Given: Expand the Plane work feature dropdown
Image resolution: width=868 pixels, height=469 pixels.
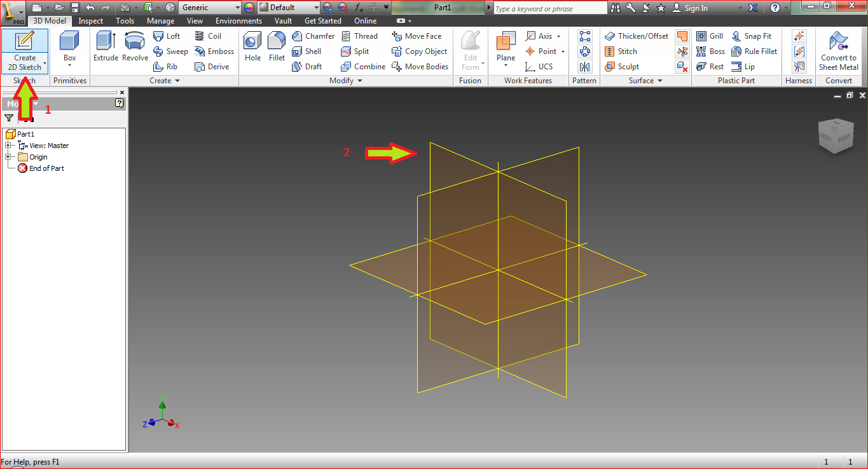Looking at the screenshot, I should click(505, 66).
